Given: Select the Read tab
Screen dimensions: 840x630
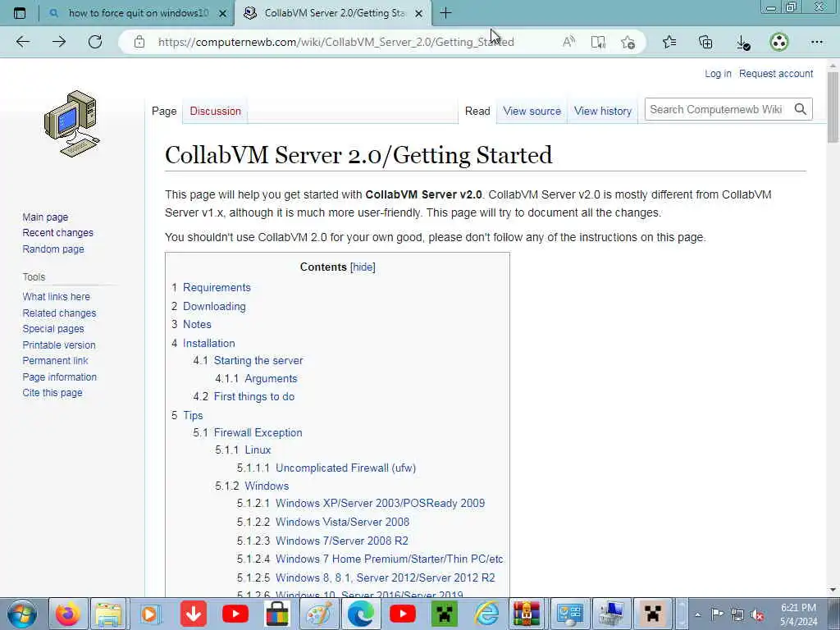Looking at the screenshot, I should coord(477,111).
